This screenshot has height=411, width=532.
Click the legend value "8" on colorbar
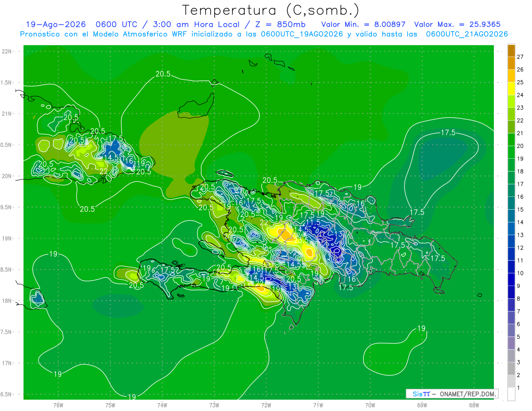pos(518,299)
